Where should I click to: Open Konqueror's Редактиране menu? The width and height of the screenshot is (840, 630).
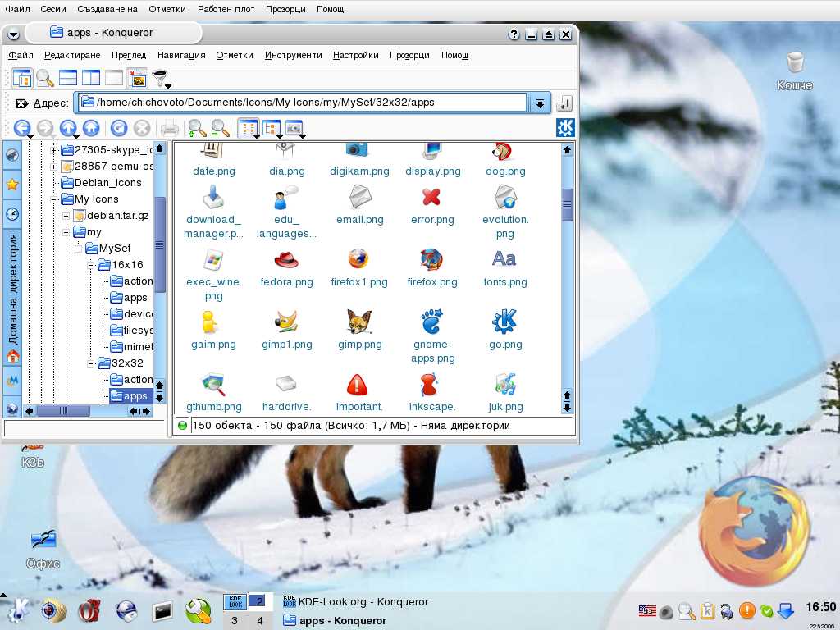pos(72,55)
